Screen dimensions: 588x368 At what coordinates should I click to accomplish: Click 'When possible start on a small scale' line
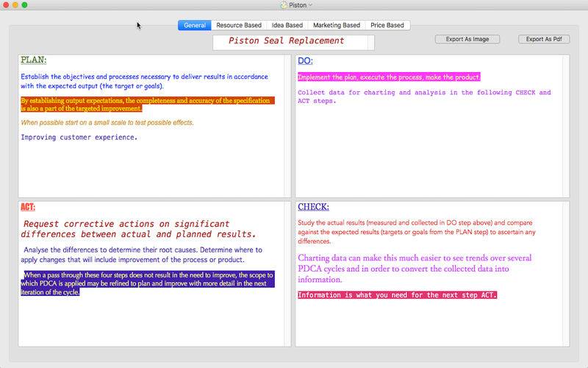click(107, 123)
